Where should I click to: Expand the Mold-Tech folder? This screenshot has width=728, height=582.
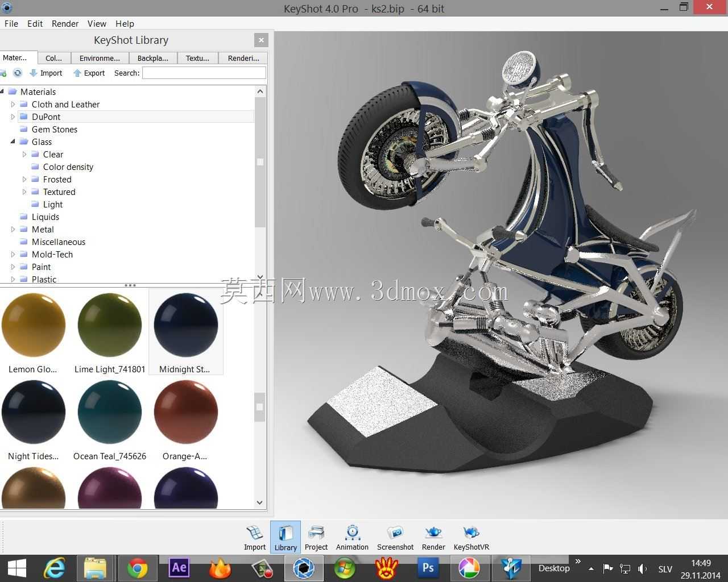[13, 254]
